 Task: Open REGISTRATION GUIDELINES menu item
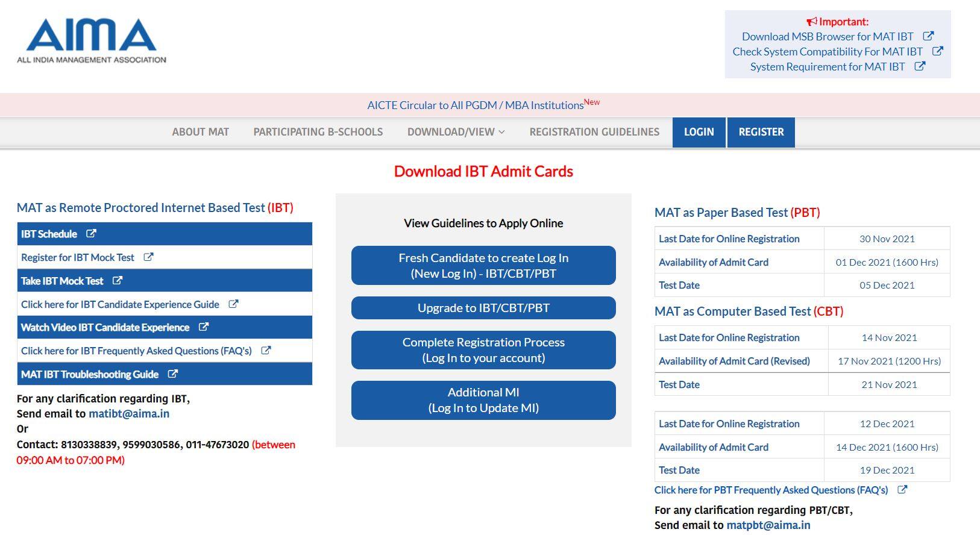[x=594, y=132]
